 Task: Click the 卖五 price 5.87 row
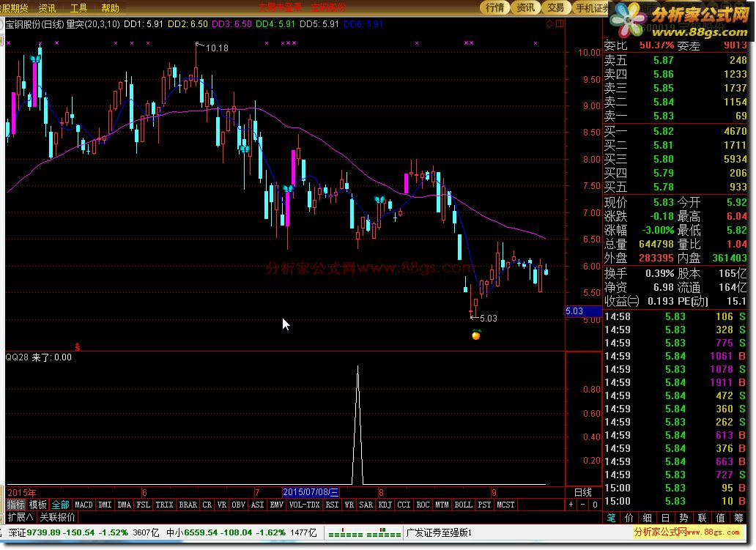(675, 60)
